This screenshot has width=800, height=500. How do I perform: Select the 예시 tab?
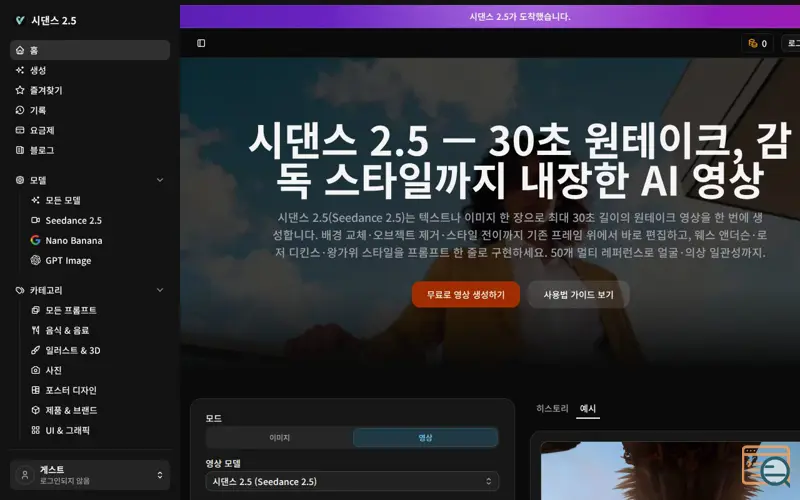coord(588,409)
